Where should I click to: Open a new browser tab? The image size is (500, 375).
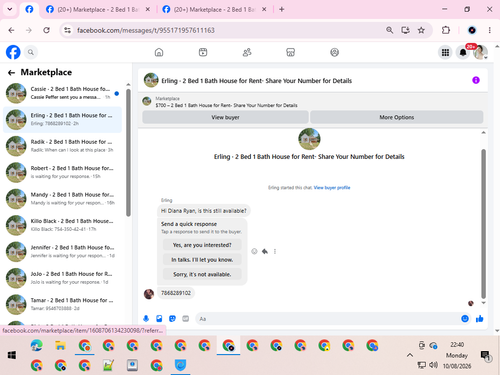(x=282, y=10)
